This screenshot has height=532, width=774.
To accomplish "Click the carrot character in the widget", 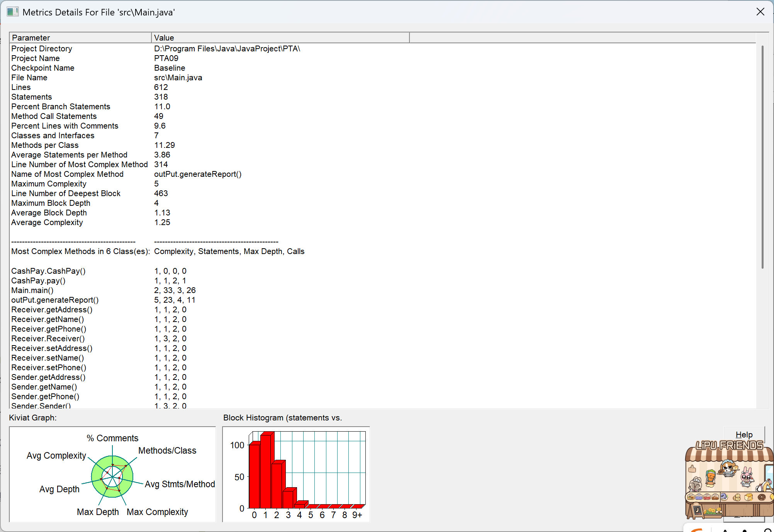I will 711,477.
